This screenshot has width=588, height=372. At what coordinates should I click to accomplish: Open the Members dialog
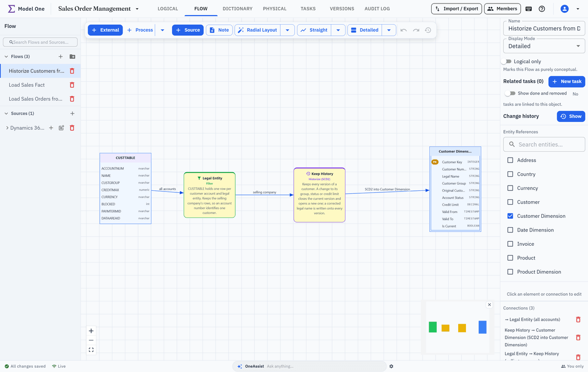coord(503,9)
